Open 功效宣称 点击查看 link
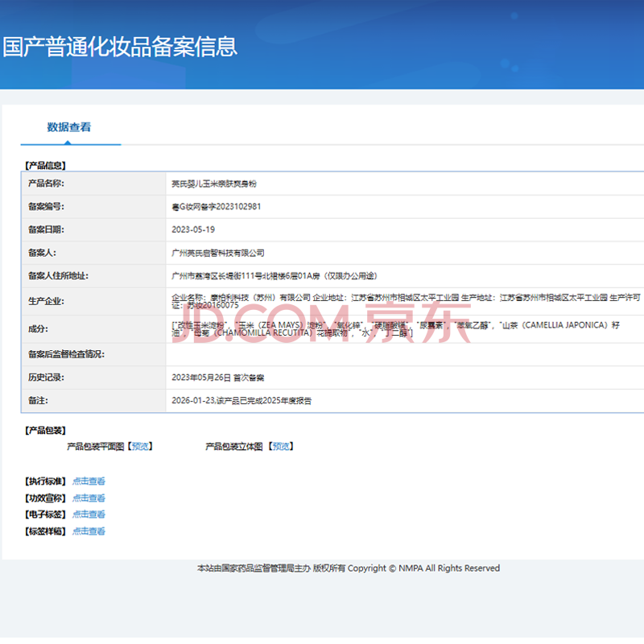This screenshot has height=644, width=644. [89, 497]
